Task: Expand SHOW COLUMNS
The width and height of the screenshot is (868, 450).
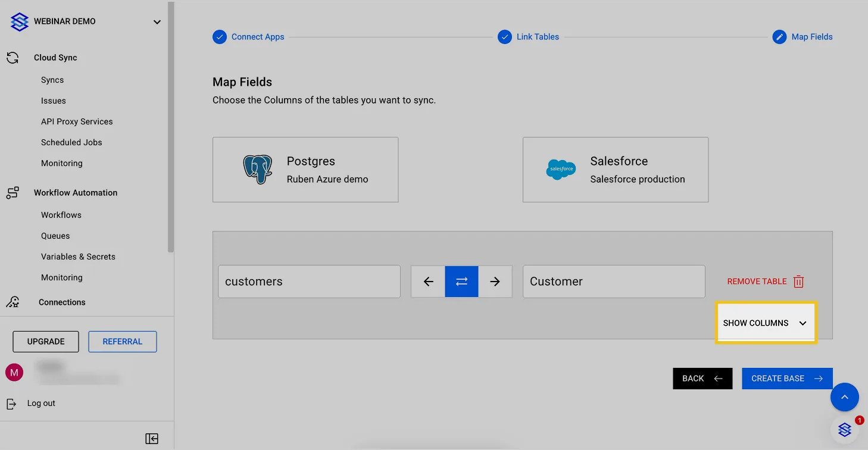Action: click(765, 323)
